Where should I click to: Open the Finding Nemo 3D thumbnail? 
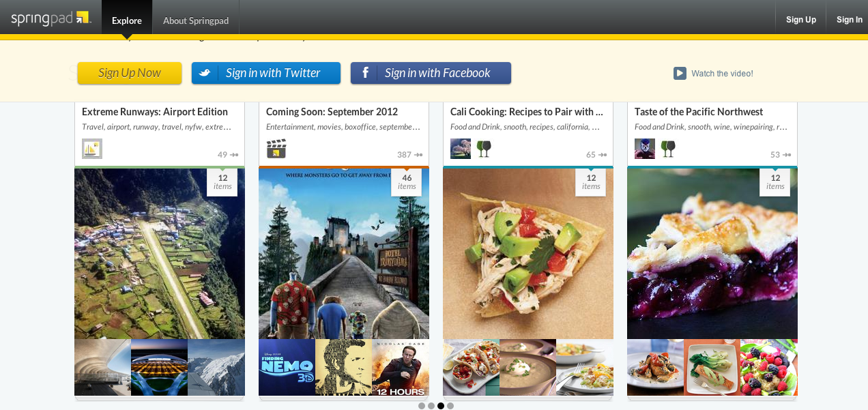pos(287,368)
